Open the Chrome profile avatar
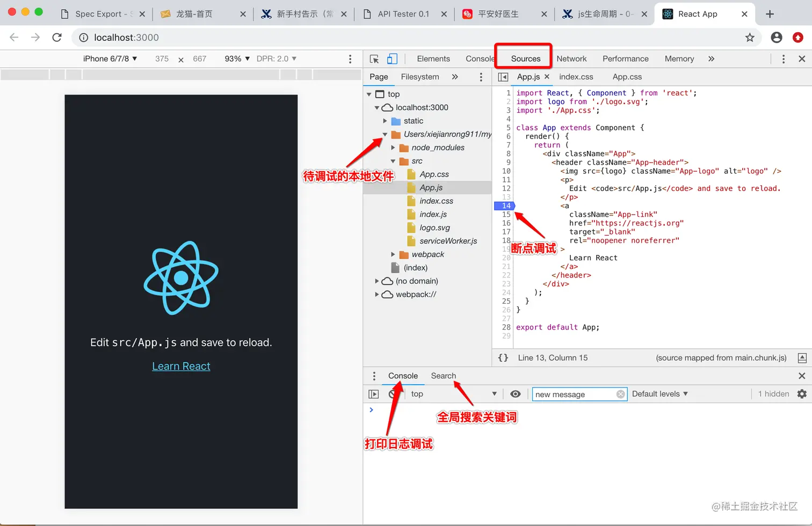812x526 pixels. [x=776, y=37]
